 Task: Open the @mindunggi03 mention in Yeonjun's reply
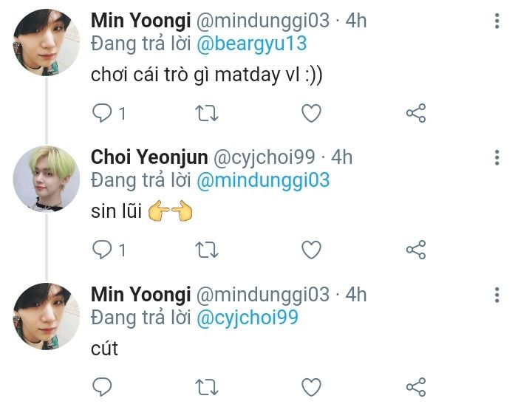coord(262,181)
